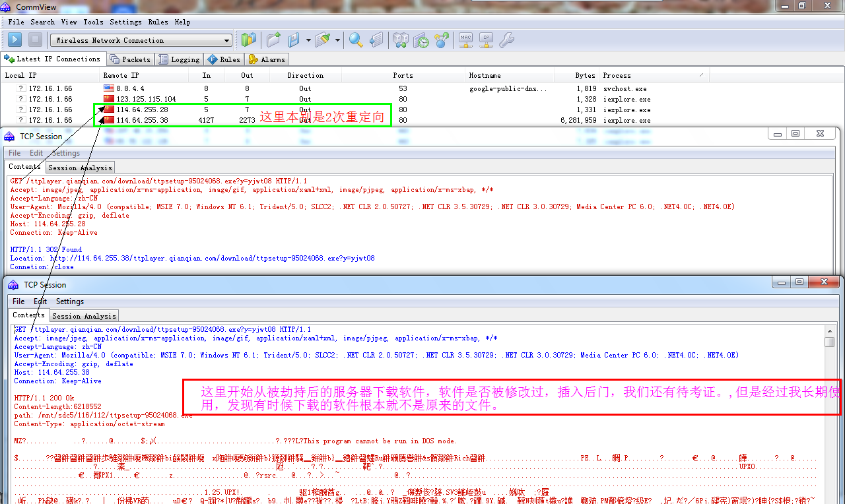Select Contents tab in front TCP Session window
Image resolution: width=845 pixels, height=504 pixels.
28,315
